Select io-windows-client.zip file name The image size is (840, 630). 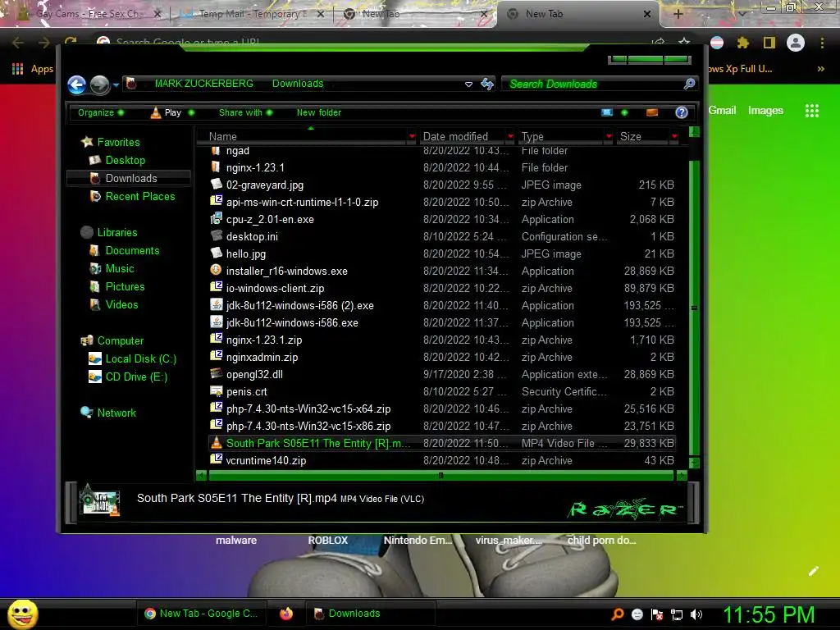[275, 288]
